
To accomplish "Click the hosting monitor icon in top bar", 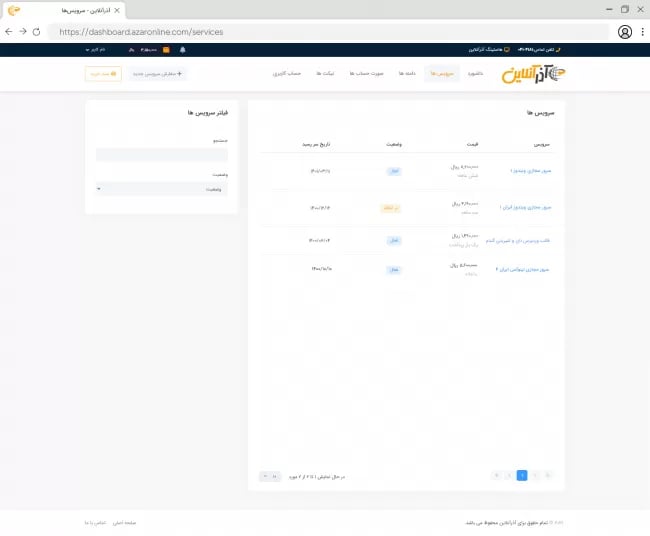I will pyautogui.click(x=507, y=50).
